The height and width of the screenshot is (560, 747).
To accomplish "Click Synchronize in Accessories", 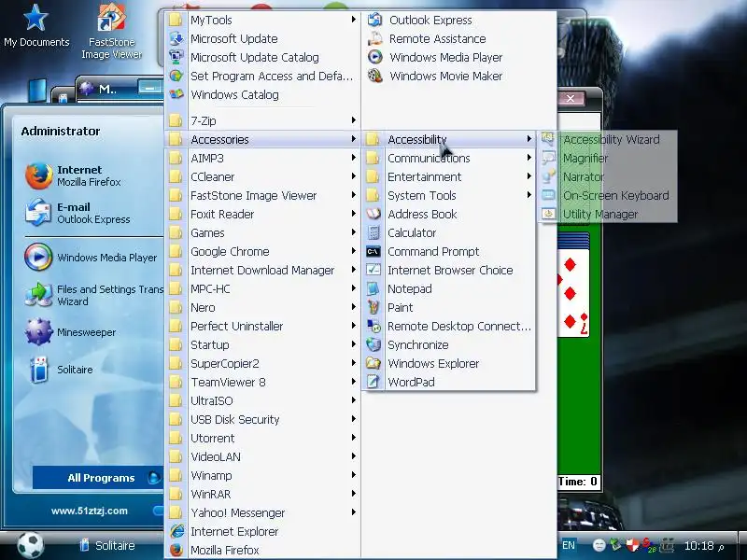I will [449, 344].
